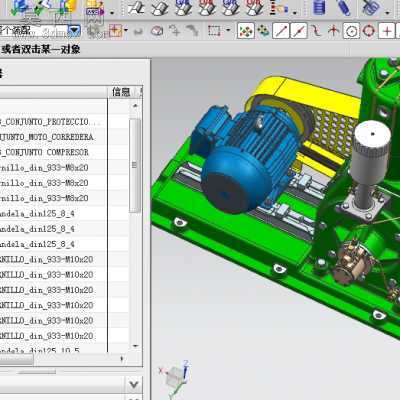Click the horizontal scrollbar right arrow
Viewport: 400px width, 400px height.
tap(122, 359)
